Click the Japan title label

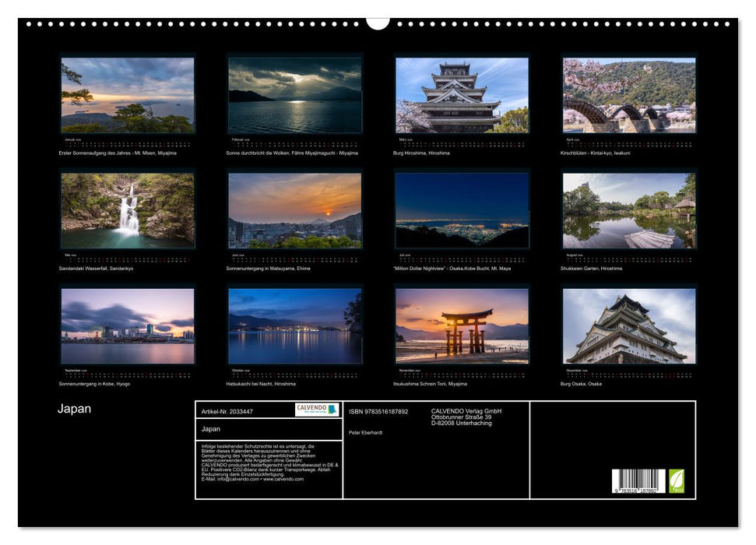(x=74, y=408)
